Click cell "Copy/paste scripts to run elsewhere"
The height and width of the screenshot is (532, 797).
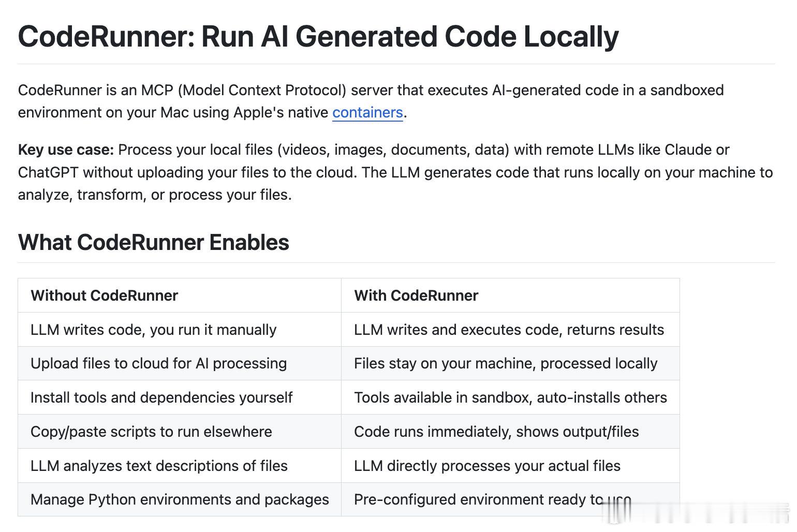point(180,432)
